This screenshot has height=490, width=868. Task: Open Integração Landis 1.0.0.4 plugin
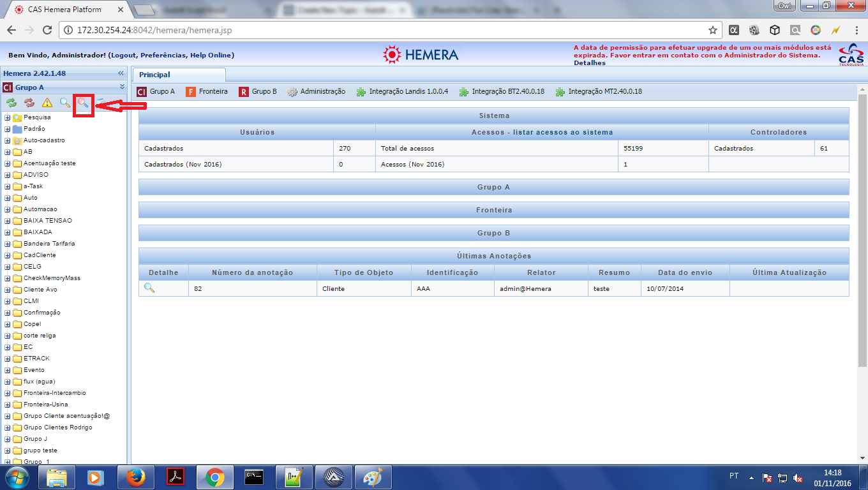[x=403, y=91]
